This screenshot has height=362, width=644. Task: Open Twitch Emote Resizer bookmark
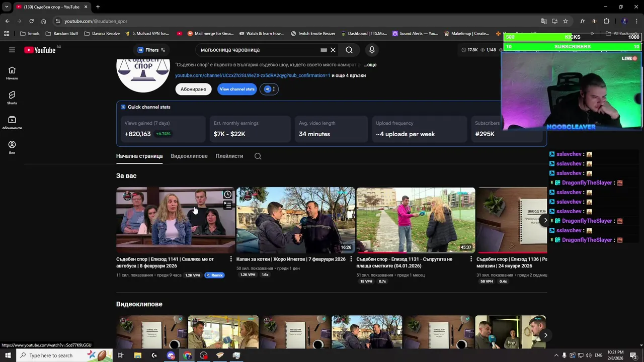tap(313, 33)
